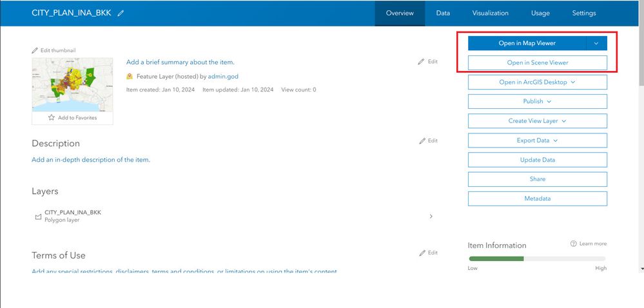The height and width of the screenshot is (308, 644).
Task: Switch to the Overview tab
Action: click(x=400, y=13)
